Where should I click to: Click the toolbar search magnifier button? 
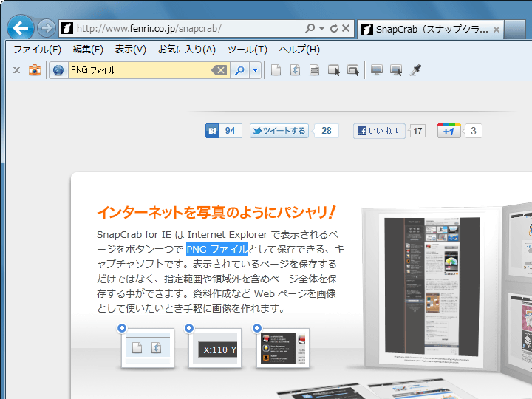coord(240,70)
